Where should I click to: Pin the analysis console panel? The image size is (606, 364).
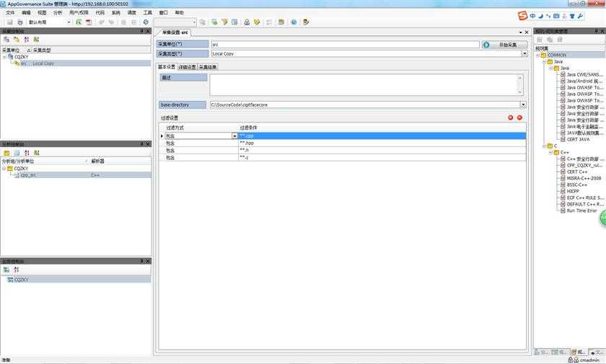click(x=142, y=144)
